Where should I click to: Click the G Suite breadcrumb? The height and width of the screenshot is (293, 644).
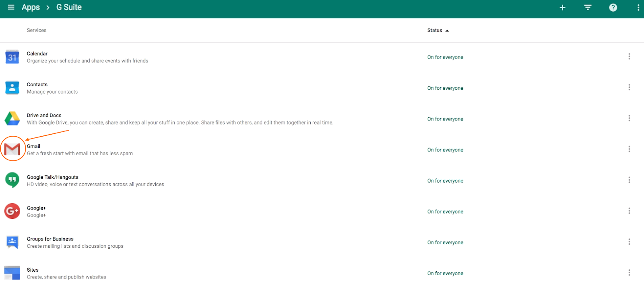[x=69, y=7]
